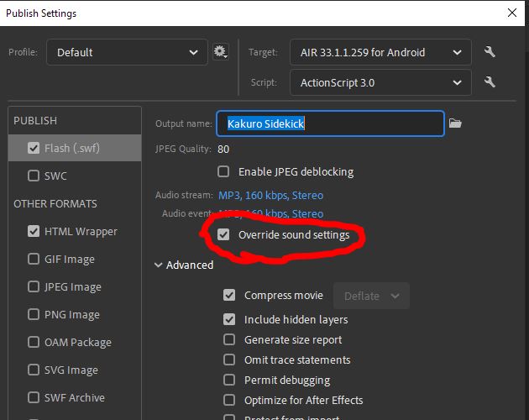Open Target player settings wrench
The width and height of the screenshot is (529, 420).
(x=490, y=52)
